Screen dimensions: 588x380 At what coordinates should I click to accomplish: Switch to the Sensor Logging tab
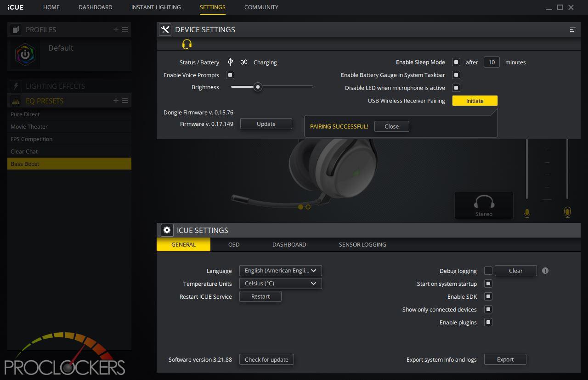point(362,244)
